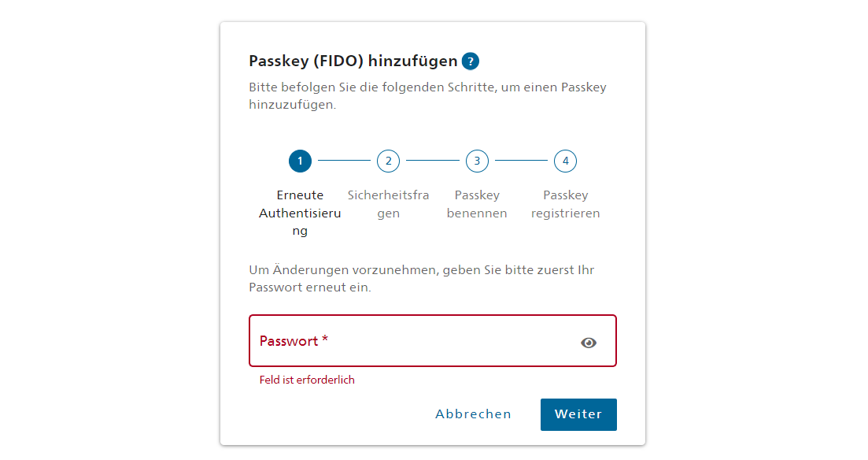Viewport: 868px width, 460px height.
Task: Click the 'Um Änderungen vorzunehmen' instruction text
Action: click(x=421, y=278)
